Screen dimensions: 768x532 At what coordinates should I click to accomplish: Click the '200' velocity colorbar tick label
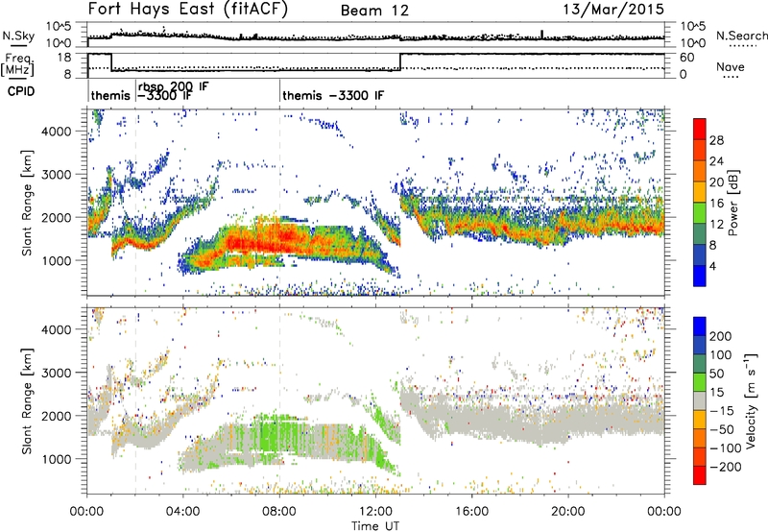(721, 336)
